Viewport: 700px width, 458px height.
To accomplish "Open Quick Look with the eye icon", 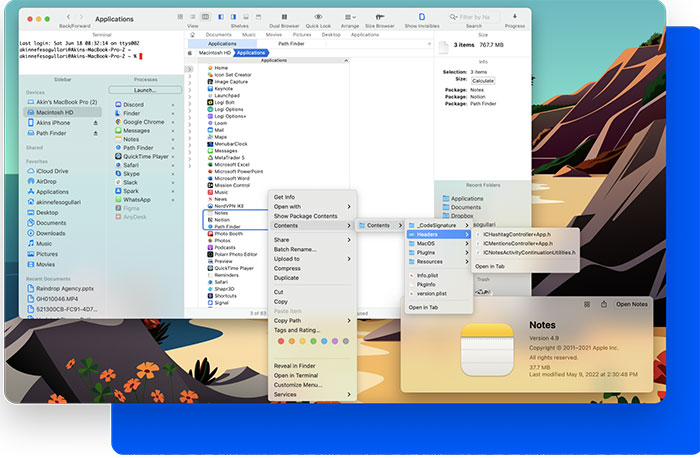I will tap(318, 17).
